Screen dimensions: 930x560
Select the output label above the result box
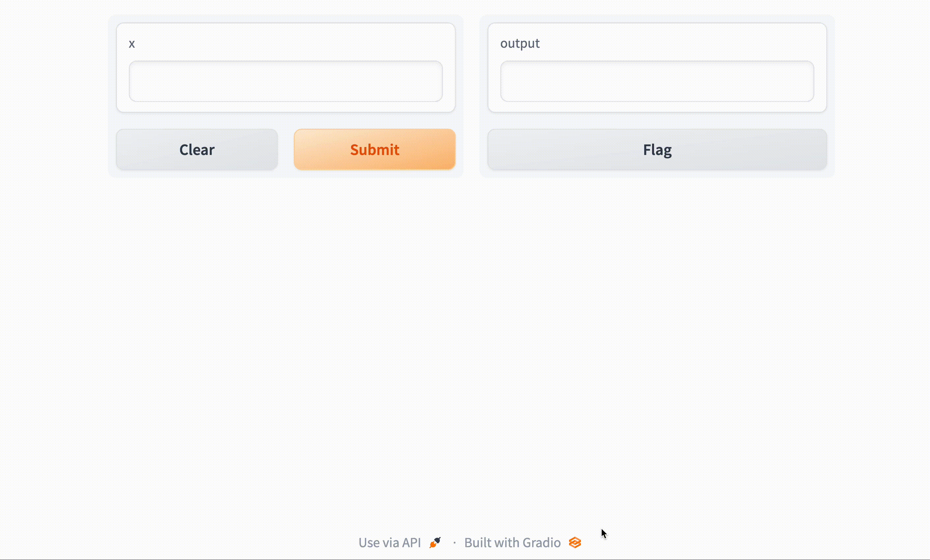[520, 43]
